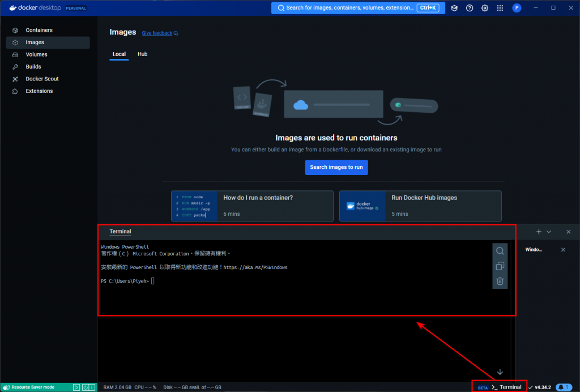This screenshot has height=392, width=580.
Task: Click the engine power icon
Action: (86, 387)
